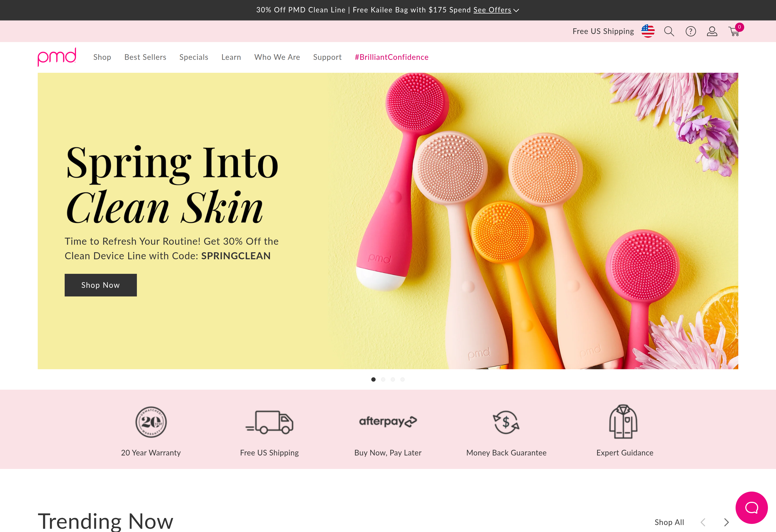This screenshot has width=776, height=532.
Task: Click the US flag country selector
Action: 648,31
